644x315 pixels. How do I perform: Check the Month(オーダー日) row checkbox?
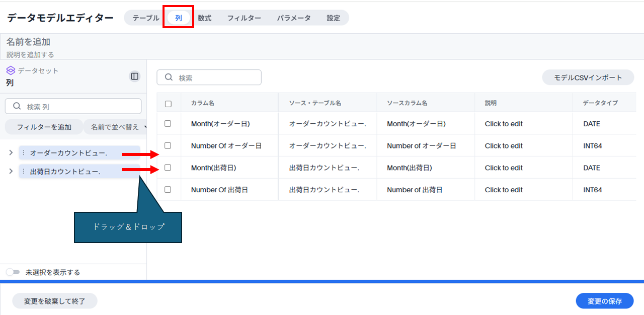coord(168,124)
